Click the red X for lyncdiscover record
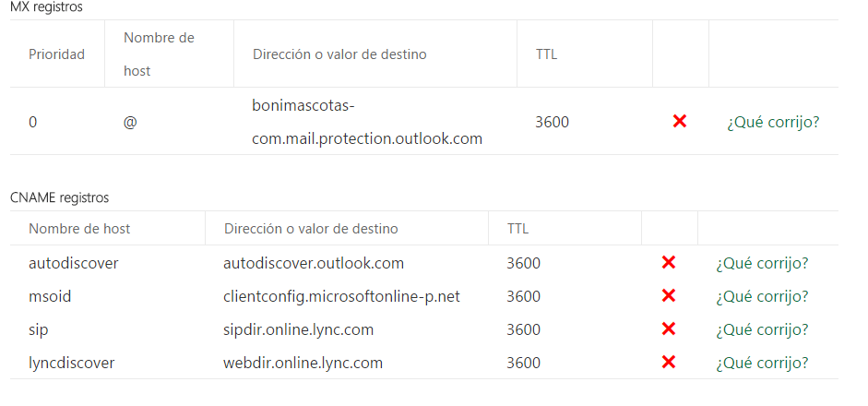This screenshot has height=406, width=868. (668, 363)
